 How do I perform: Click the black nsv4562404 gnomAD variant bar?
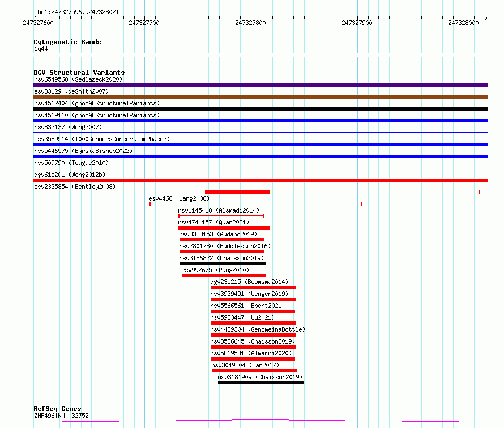(x=260, y=109)
